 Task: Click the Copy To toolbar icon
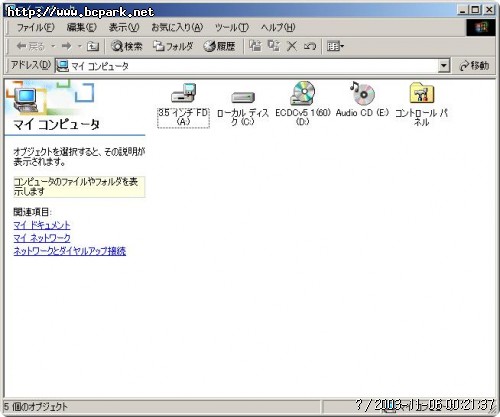pyautogui.click(x=274, y=46)
